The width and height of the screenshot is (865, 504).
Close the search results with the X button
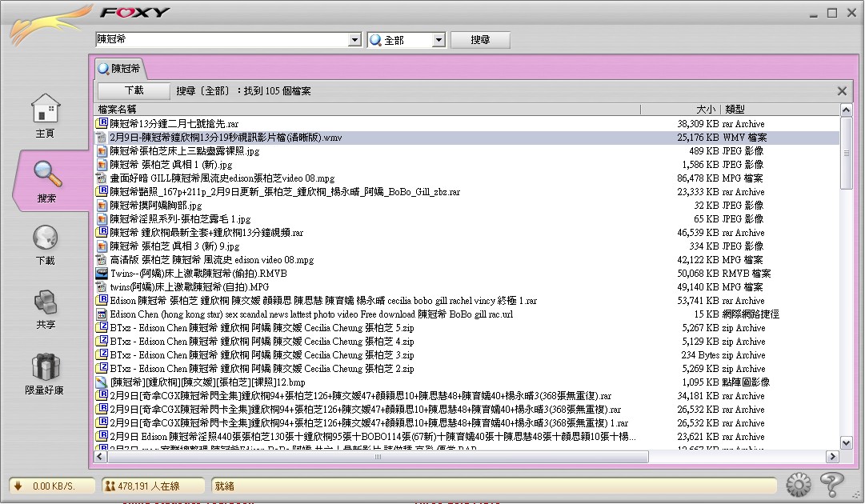pos(842,91)
